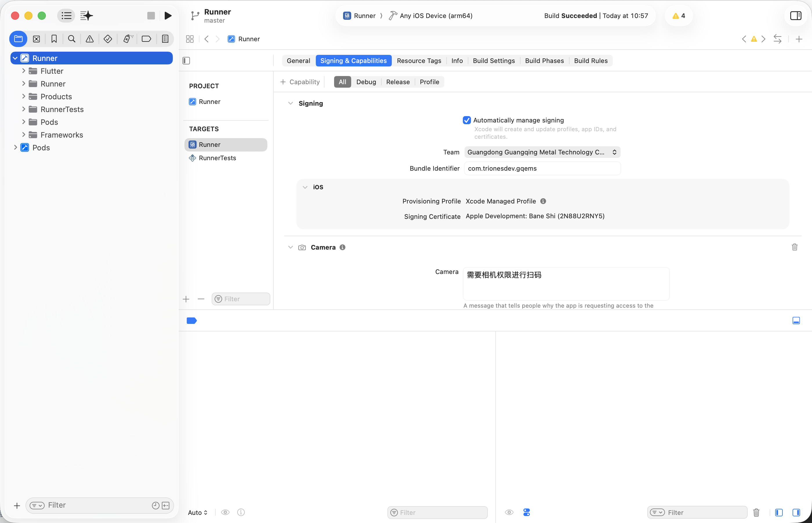Collapse the Camera section
This screenshot has height=523, width=812.
(291, 247)
